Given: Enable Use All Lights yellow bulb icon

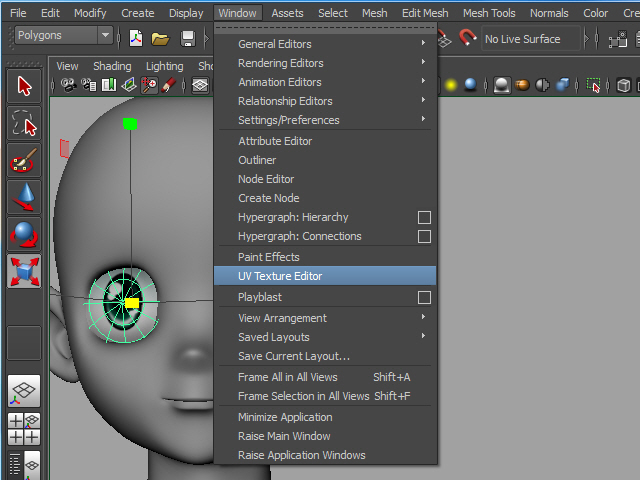Looking at the screenshot, I should point(451,85).
